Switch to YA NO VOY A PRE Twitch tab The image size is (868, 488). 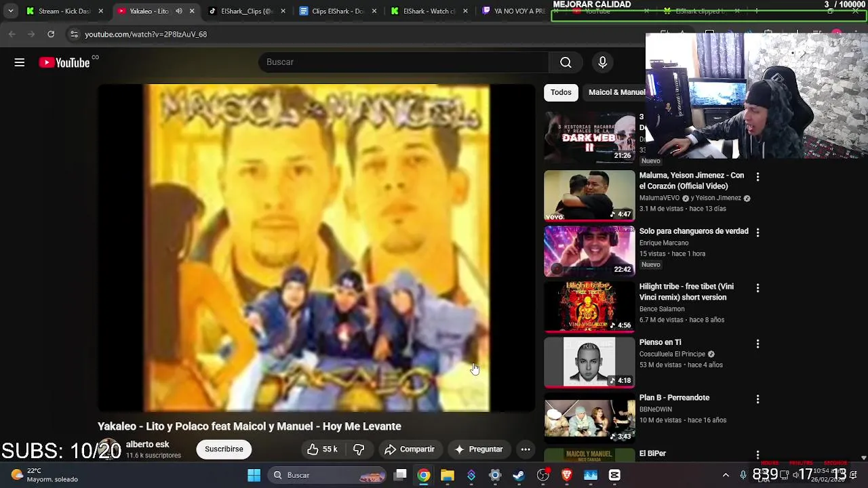[513, 12]
